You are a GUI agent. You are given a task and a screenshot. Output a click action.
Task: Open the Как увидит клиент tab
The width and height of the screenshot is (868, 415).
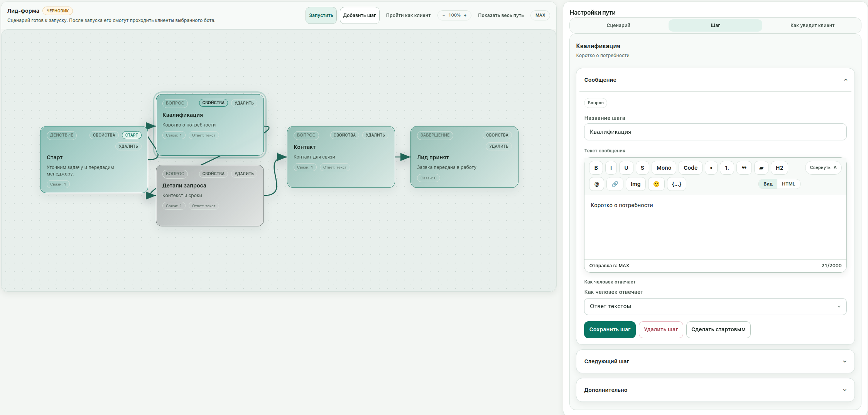tap(812, 25)
